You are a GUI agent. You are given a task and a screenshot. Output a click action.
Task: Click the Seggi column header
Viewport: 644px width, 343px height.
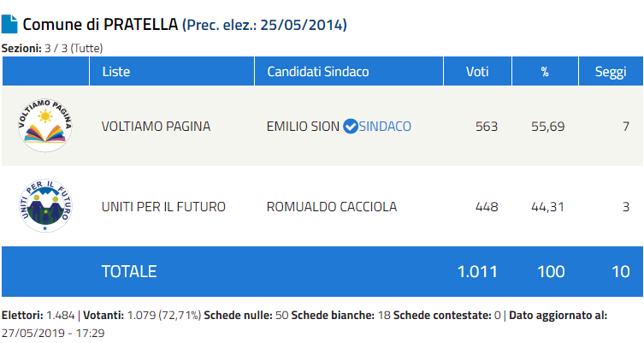[x=611, y=71]
